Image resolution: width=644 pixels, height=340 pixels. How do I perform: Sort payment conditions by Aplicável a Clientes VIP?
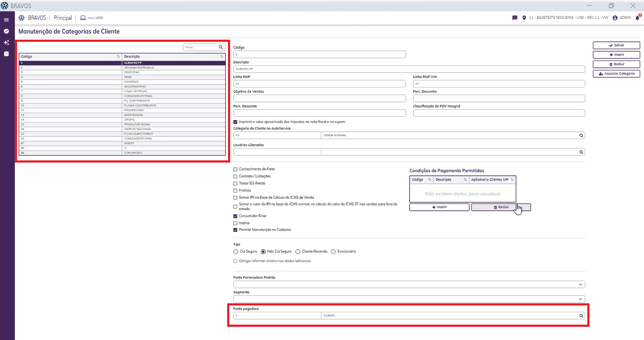click(512, 180)
